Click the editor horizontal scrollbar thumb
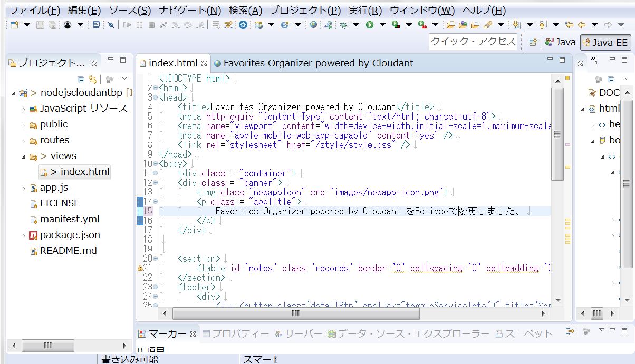Image resolution: width=635 pixels, height=364 pixels. coord(296,313)
